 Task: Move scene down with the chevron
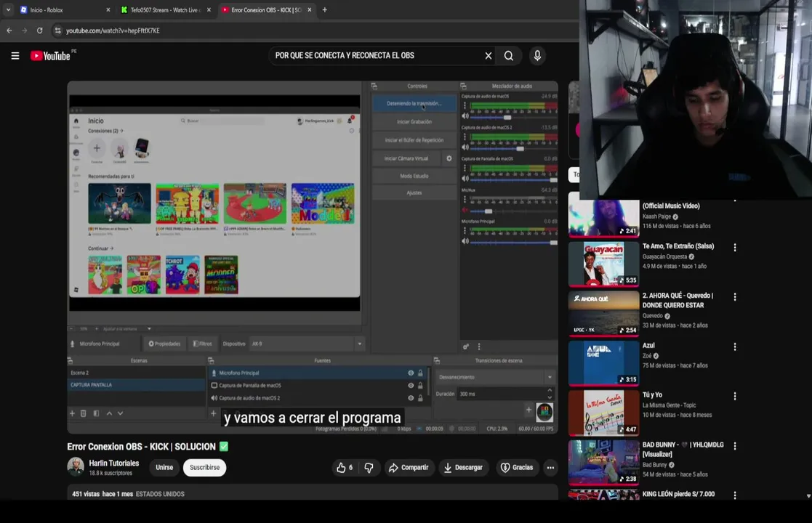120,413
